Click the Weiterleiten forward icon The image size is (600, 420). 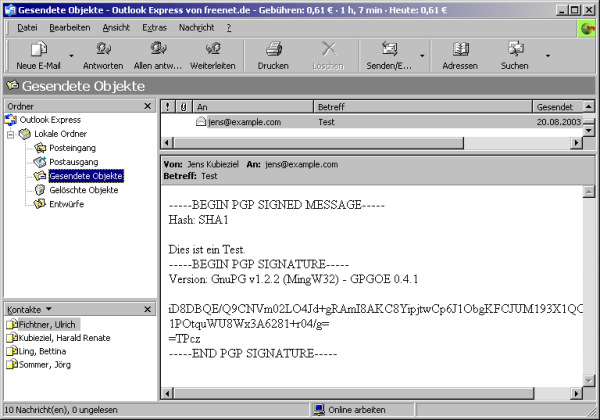(x=213, y=49)
